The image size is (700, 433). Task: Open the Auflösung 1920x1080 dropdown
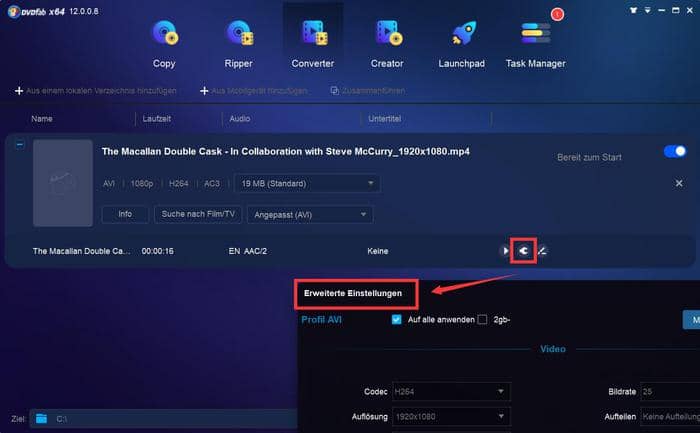pos(451,416)
